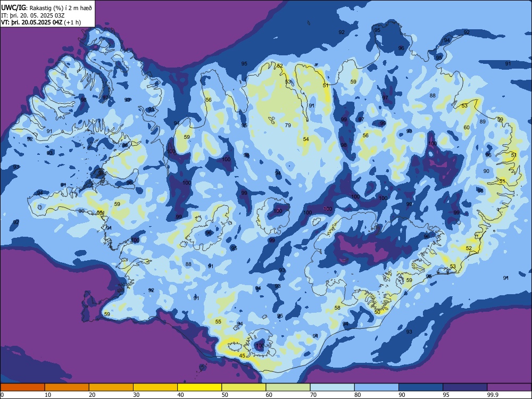Screen dimensions: 532x399
Task: Click the '95' tick label on the legend bar
Action: (446, 395)
